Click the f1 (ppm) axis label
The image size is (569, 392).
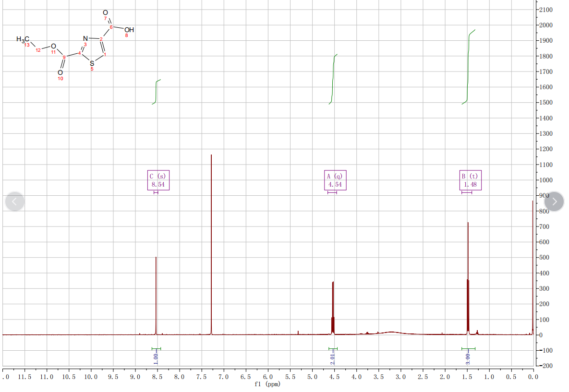pos(267,384)
